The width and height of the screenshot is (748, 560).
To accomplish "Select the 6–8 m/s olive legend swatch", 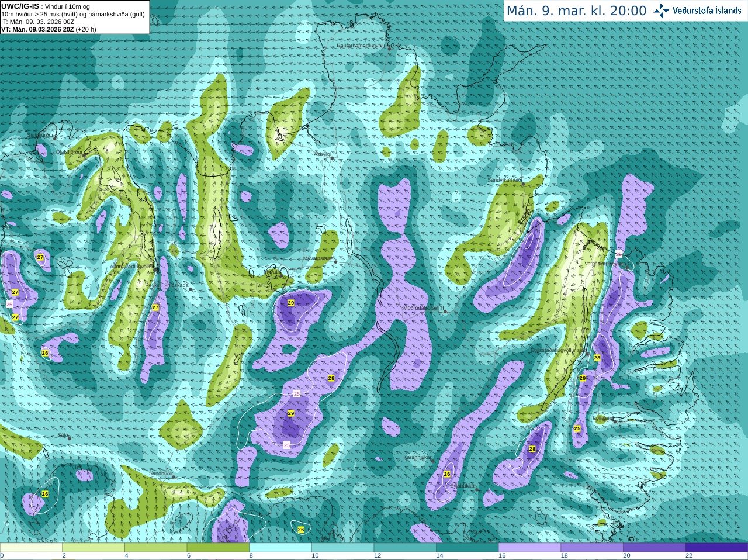I will pyautogui.click(x=218, y=548).
